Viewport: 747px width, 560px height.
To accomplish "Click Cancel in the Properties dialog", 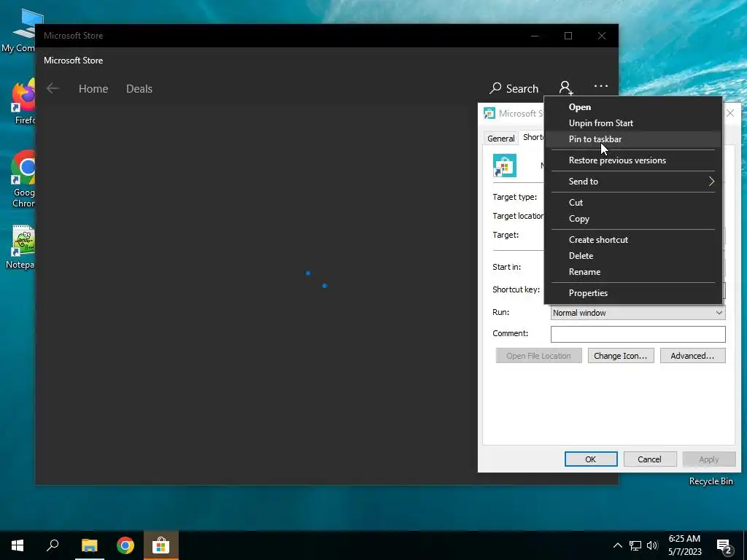I will [649, 459].
